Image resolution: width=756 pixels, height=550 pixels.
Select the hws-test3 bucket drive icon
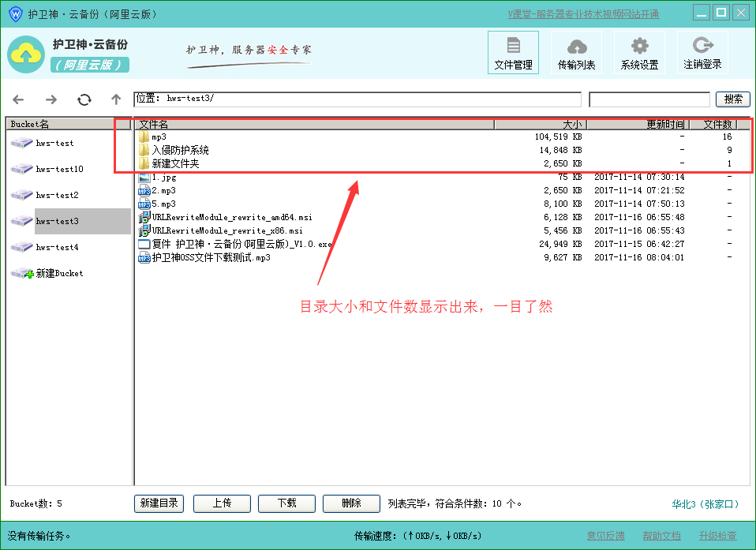pos(21,221)
